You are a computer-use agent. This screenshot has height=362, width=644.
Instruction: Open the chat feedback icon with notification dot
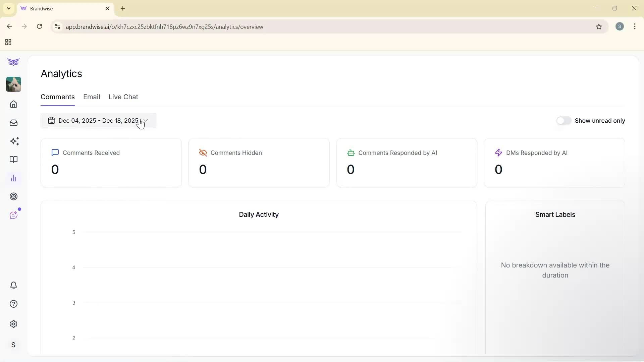(13, 215)
